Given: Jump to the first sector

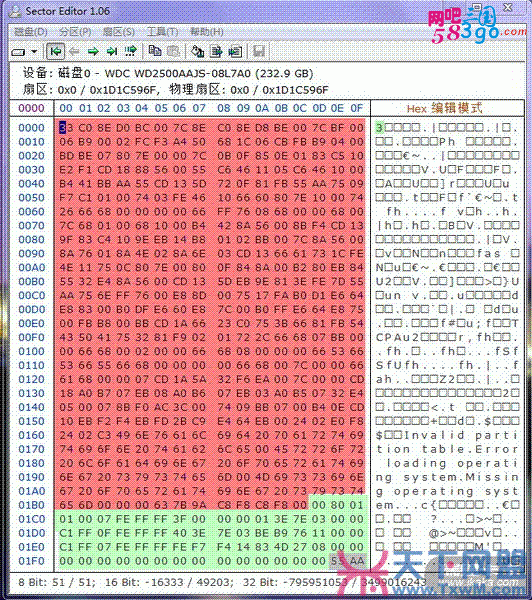Looking at the screenshot, I should click(55, 51).
